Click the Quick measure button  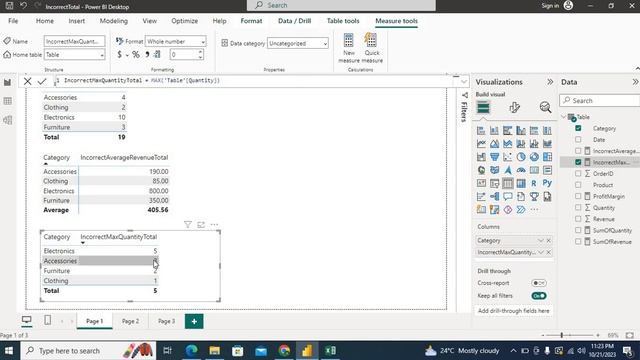click(x=372, y=48)
